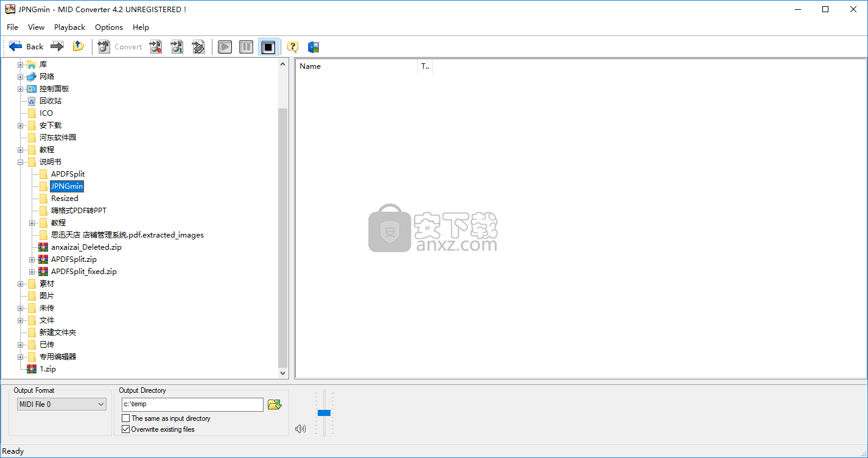Browse for output directory folder icon
868x458 pixels.
[275, 404]
